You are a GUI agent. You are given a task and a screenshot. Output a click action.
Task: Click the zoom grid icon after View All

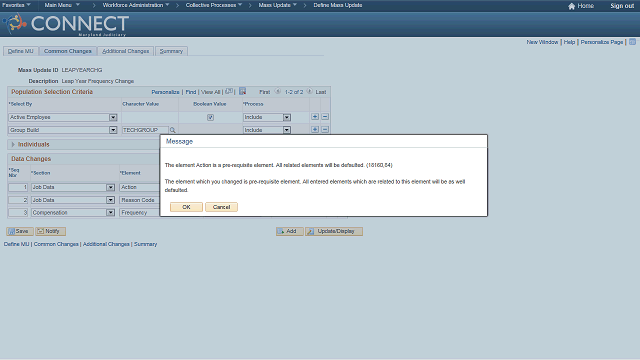click(x=229, y=91)
